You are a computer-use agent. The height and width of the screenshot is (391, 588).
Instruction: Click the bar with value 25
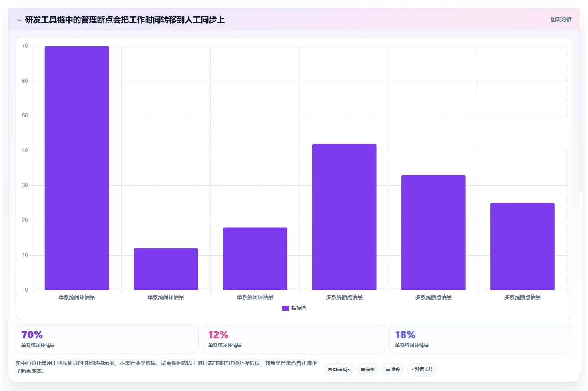[522, 246]
